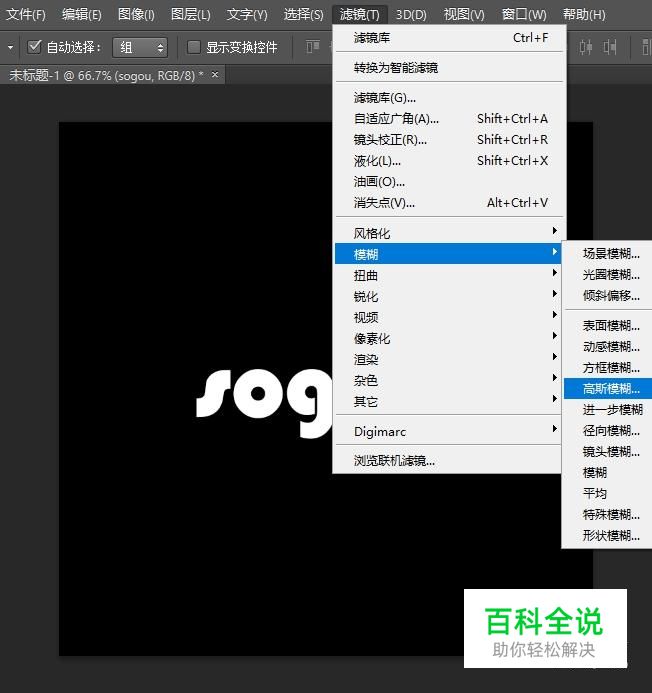Image resolution: width=652 pixels, height=693 pixels.
Task: Choose 浏览联机滤镜...
Action: (x=448, y=461)
